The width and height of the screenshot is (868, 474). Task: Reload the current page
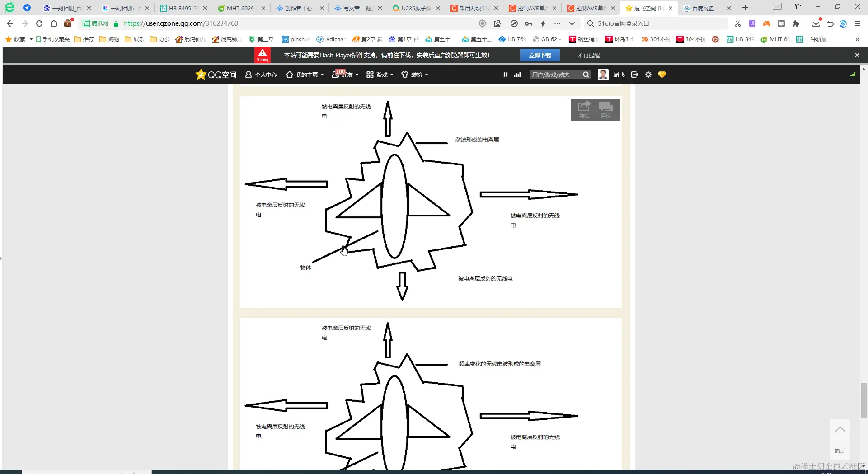tap(39, 23)
